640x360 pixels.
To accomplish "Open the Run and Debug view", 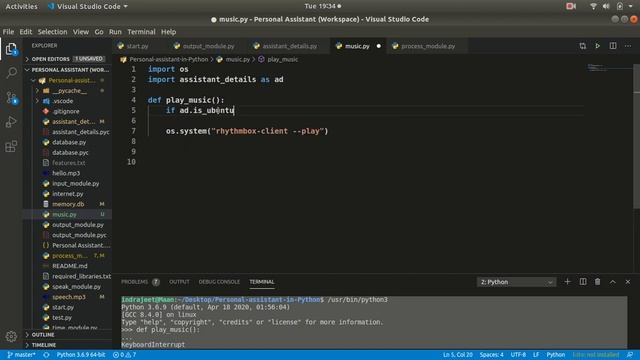I will pyautogui.click(x=11, y=122).
